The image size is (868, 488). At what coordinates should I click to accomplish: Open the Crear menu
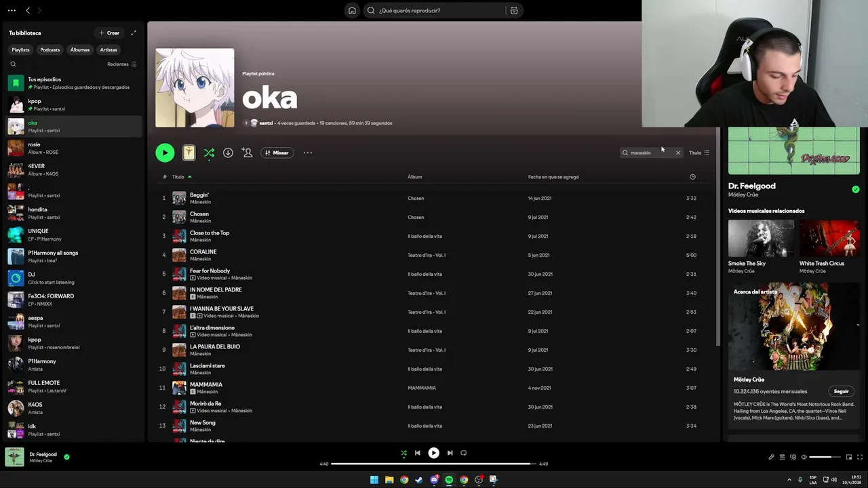pyautogui.click(x=108, y=33)
